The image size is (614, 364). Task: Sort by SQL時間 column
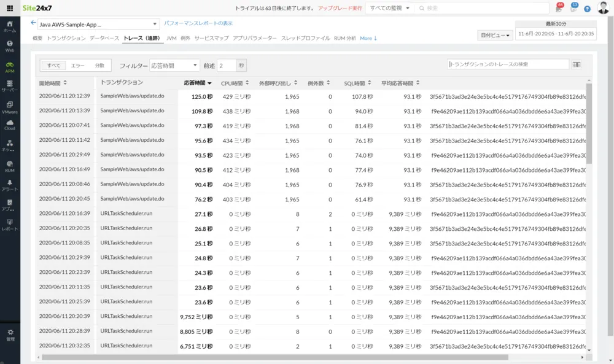point(357,83)
